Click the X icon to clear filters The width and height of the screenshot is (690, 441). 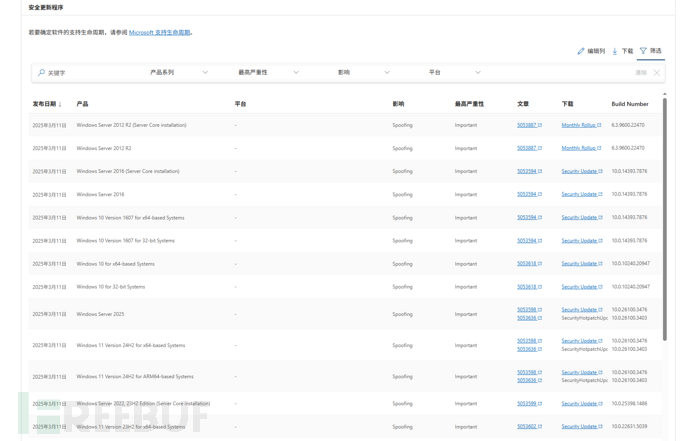657,73
